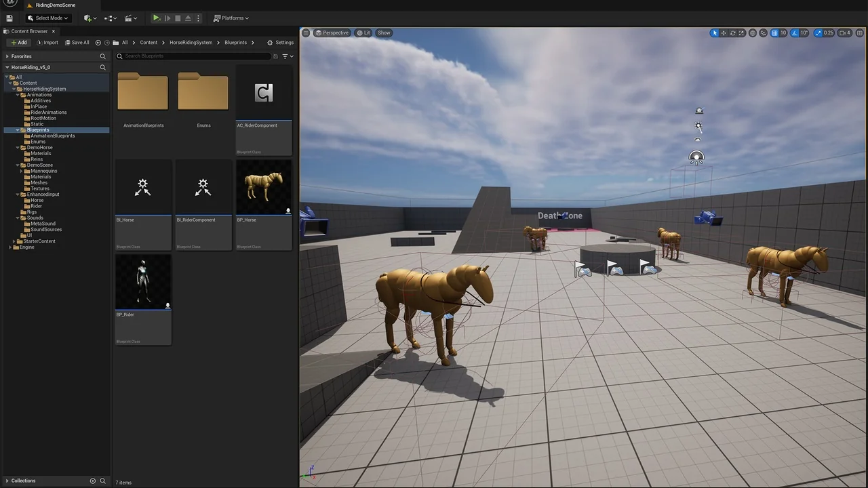
Task: Open the Cinematics (clapperboard) icon
Action: [x=127, y=18]
